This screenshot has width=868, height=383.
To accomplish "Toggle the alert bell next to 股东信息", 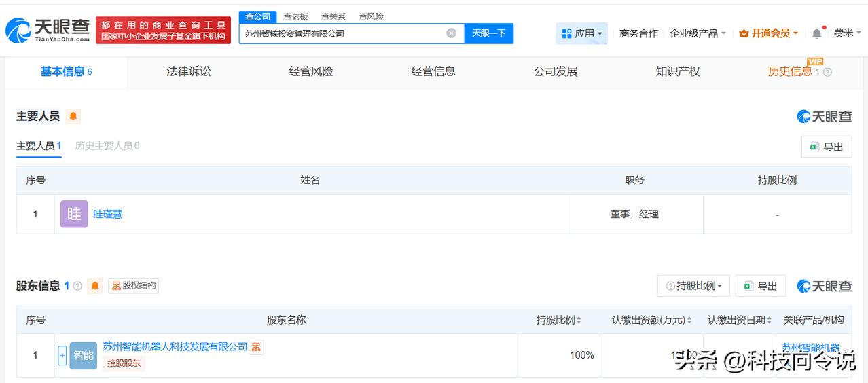I will [95, 286].
